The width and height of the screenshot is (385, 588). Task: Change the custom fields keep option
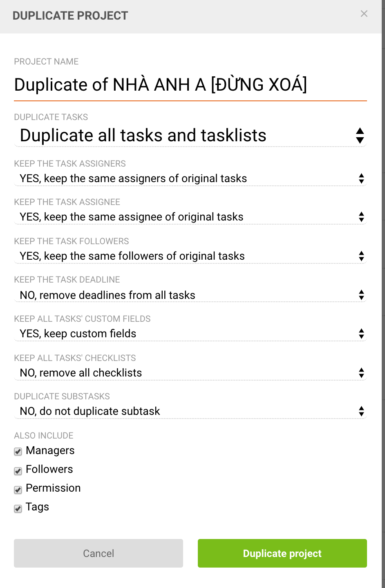(190, 334)
